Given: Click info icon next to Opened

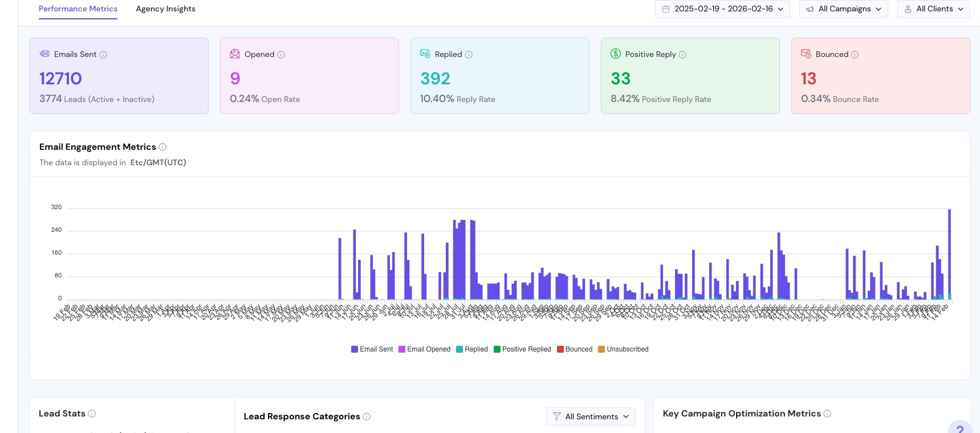Looking at the screenshot, I should (281, 55).
